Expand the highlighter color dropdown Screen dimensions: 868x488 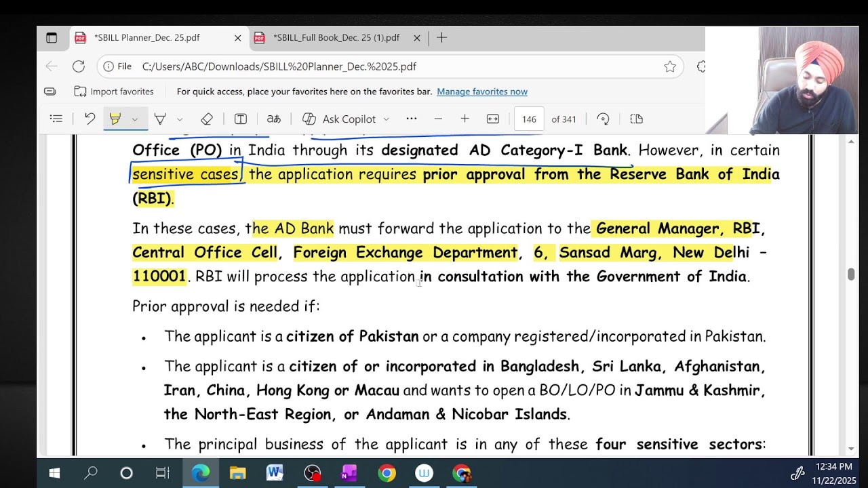click(134, 119)
